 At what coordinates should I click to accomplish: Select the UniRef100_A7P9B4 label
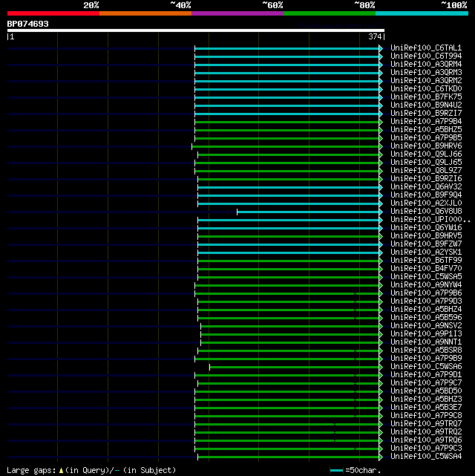[x=426, y=122]
